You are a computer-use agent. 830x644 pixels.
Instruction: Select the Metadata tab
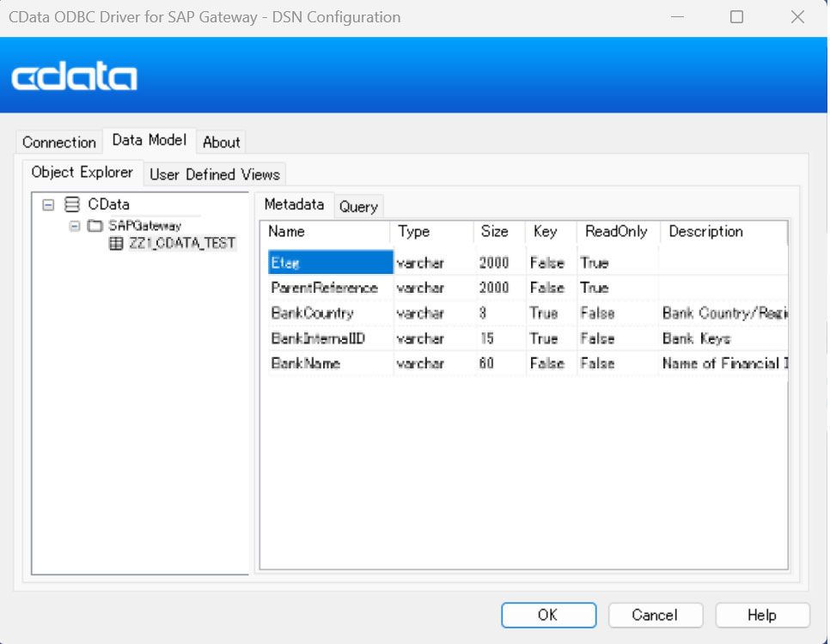[295, 205]
